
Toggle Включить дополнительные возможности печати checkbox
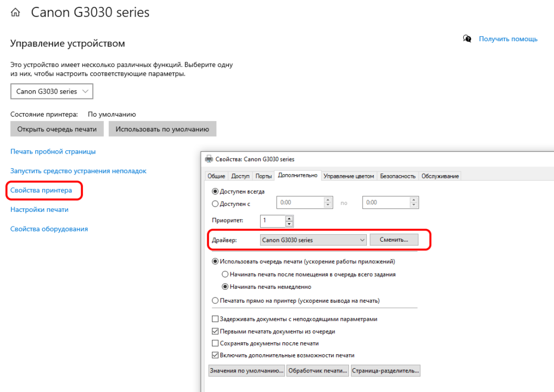point(215,355)
